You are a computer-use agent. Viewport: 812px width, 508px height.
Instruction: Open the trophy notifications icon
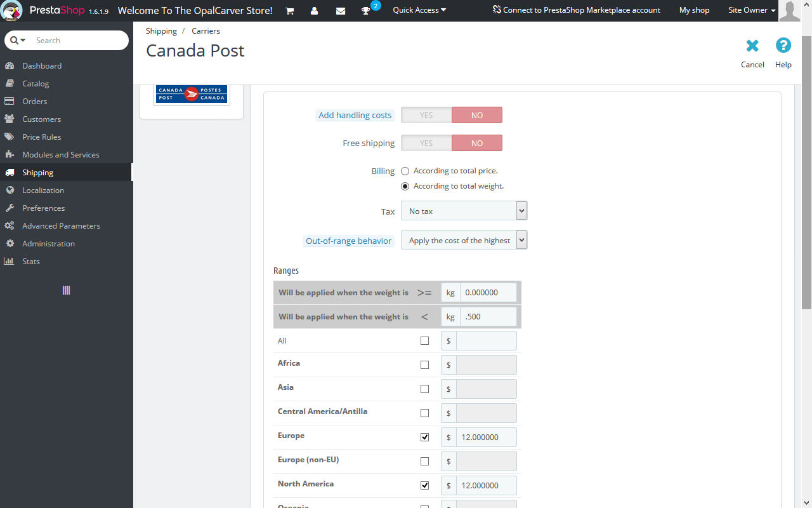click(366, 11)
